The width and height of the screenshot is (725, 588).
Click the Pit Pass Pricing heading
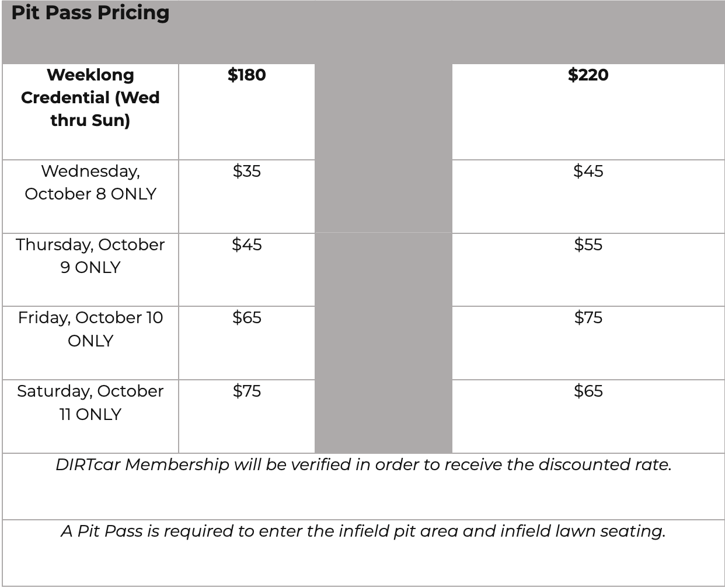[90, 13]
